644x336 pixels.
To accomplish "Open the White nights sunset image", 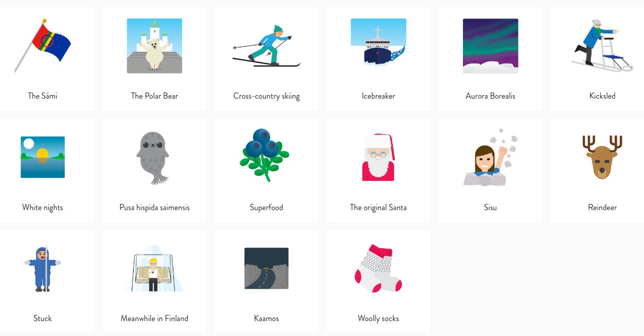I will pos(43,157).
